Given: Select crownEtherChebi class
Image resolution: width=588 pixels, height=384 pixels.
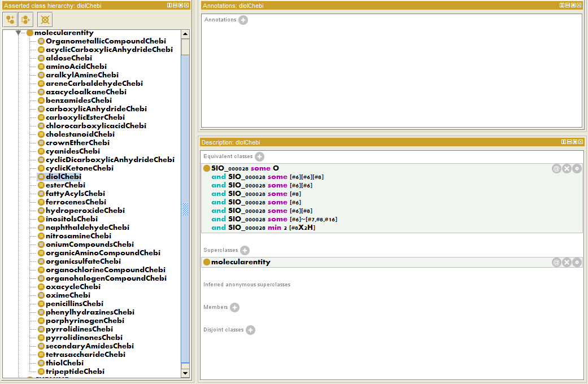Looking at the screenshot, I should (77, 143).
